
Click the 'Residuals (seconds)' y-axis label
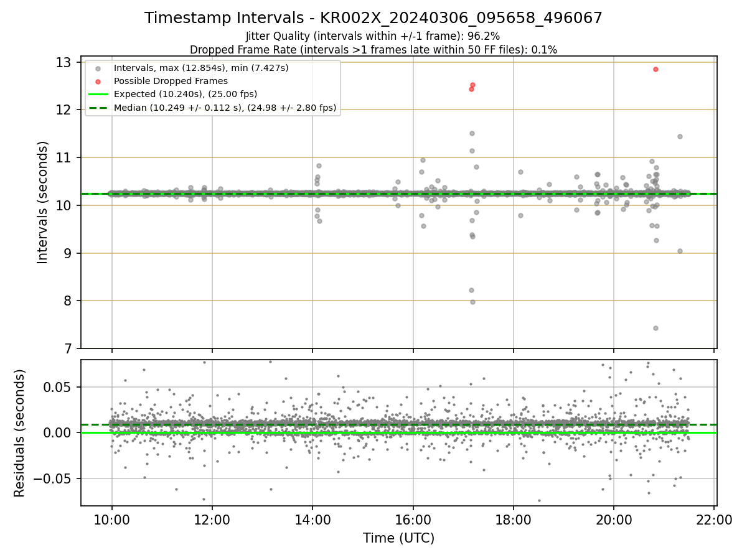(x=20, y=432)
